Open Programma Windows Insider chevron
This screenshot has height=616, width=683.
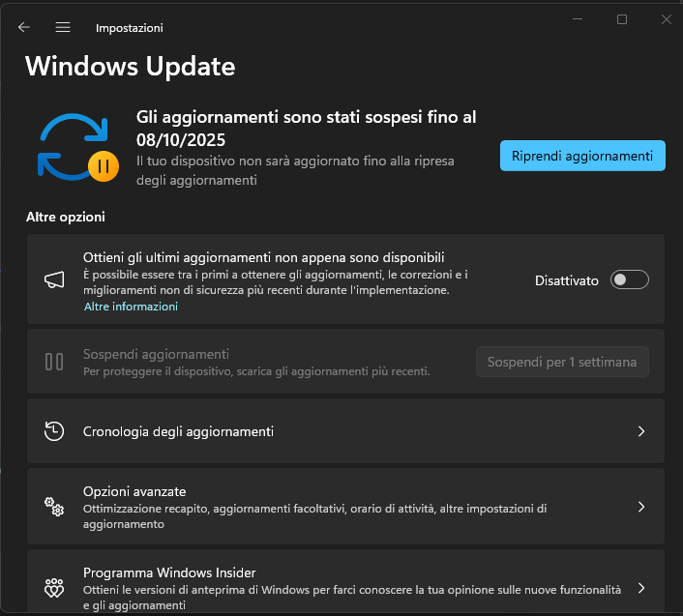pos(641,588)
